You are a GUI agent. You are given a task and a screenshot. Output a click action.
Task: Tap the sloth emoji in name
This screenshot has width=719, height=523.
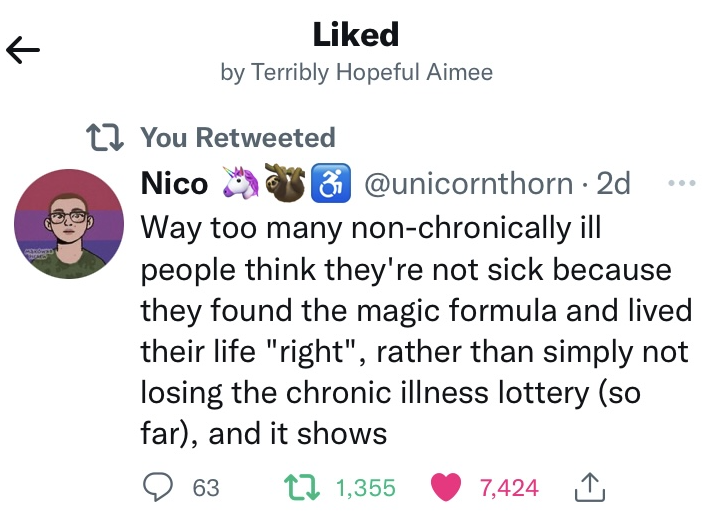tap(284, 184)
